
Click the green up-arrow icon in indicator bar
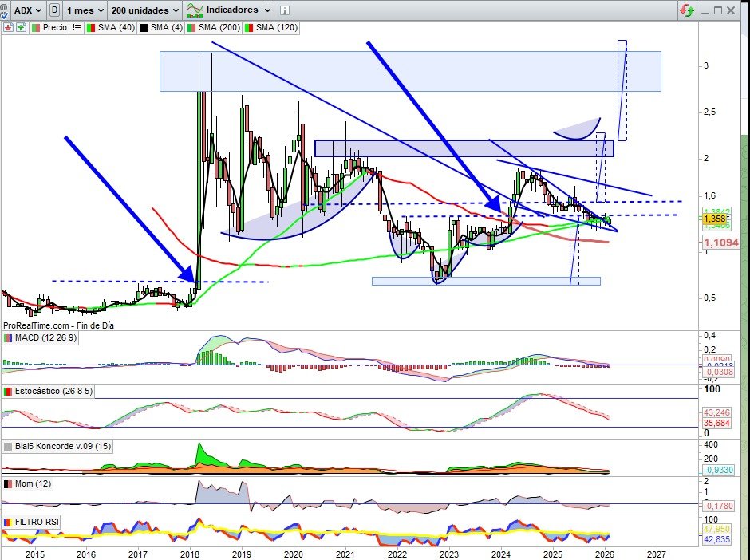pyautogui.click(x=21, y=27)
